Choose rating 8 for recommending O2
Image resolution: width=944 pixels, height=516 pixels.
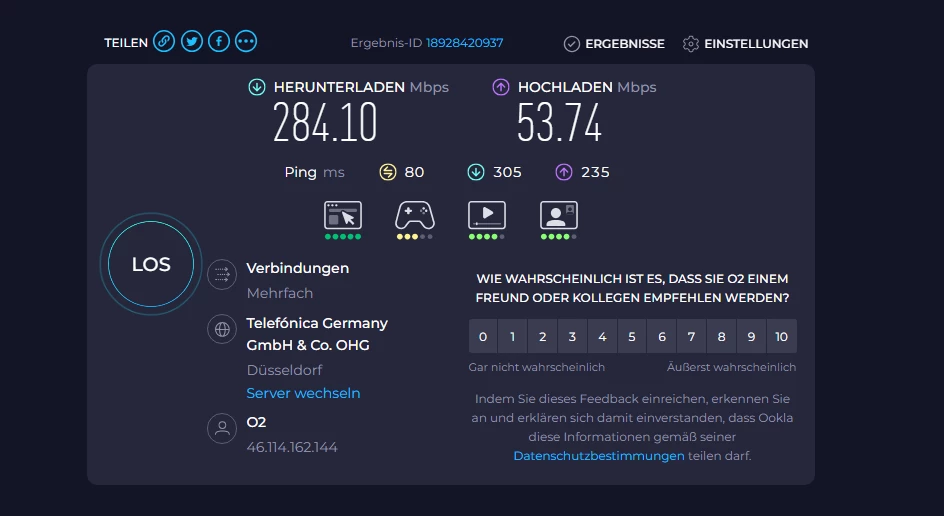point(722,337)
